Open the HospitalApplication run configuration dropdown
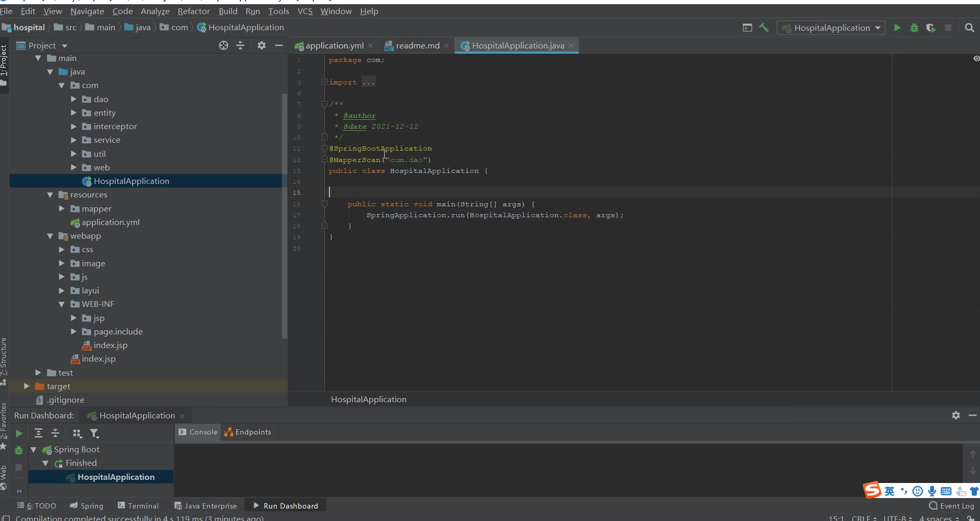The width and height of the screenshot is (980, 521). (831, 28)
